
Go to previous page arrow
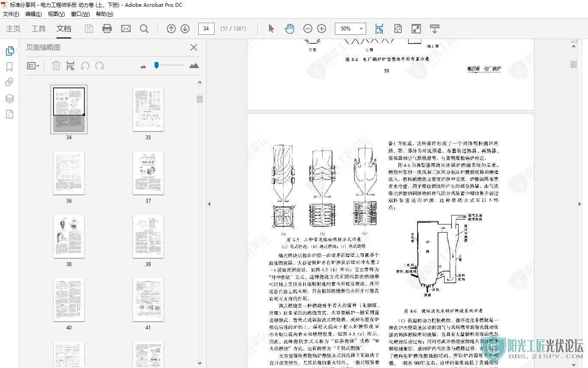coord(171,29)
